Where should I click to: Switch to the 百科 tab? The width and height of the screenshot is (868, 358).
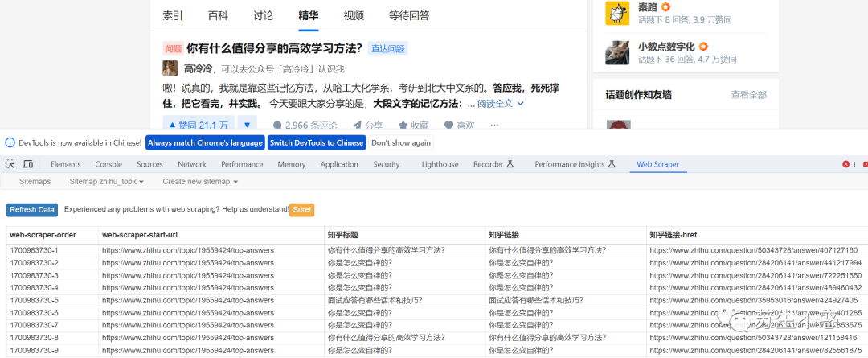(218, 15)
